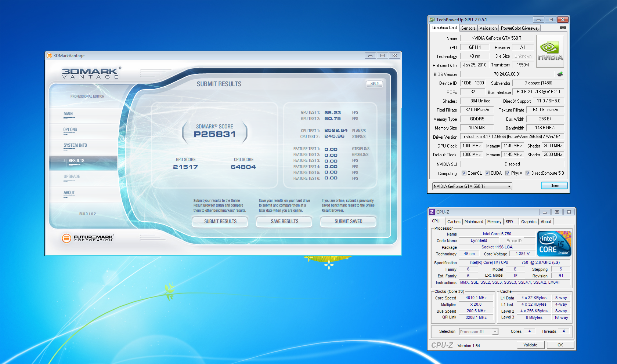
Task: Click the Core Voltage value 1.384 V
Action: pyautogui.click(x=522, y=254)
